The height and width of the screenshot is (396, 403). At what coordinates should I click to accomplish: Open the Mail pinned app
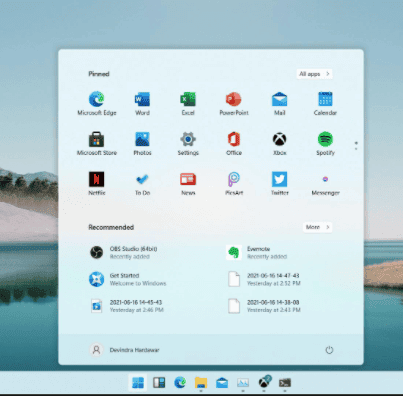279,103
